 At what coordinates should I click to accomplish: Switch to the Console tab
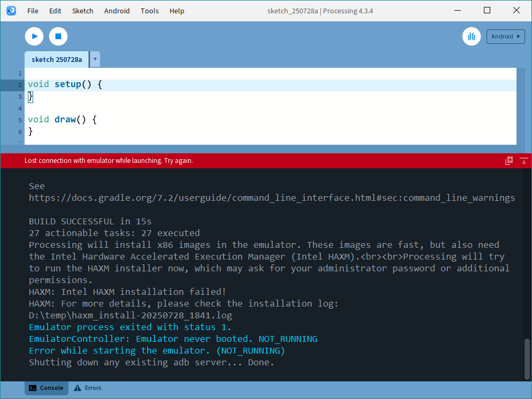coord(47,388)
